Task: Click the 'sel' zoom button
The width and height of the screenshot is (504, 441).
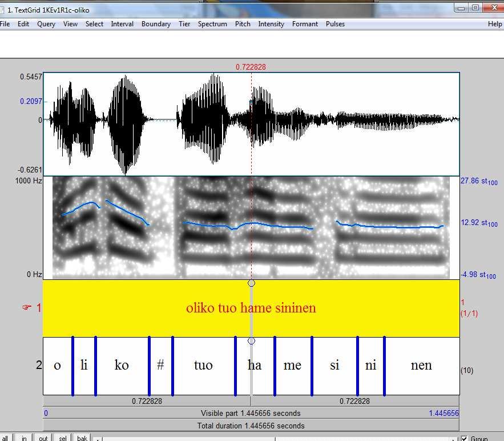Action: pos(63,438)
